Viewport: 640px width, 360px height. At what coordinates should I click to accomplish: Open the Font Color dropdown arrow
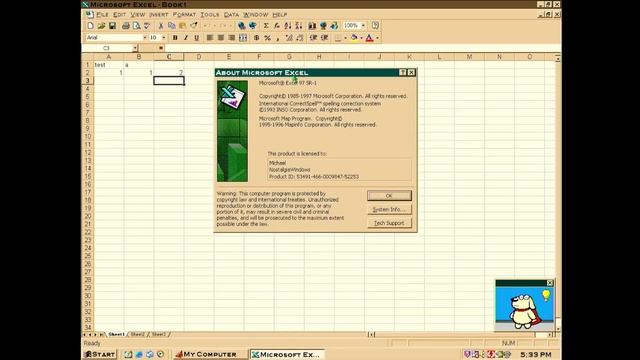(x=377, y=38)
